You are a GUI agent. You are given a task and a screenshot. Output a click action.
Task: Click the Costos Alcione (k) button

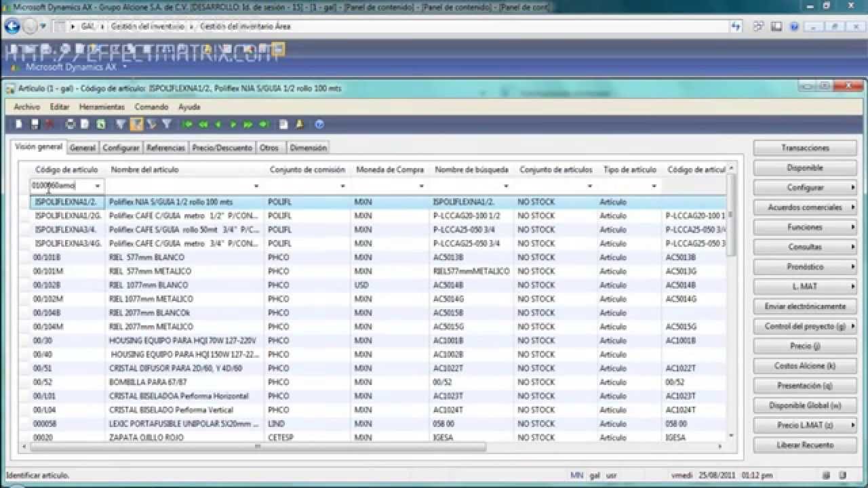805,366
